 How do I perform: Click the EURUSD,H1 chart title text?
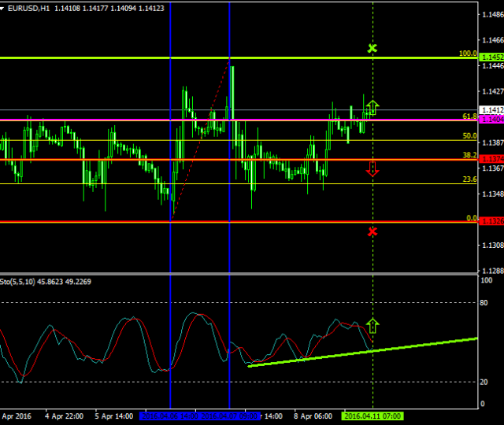[x=35, y=7]
